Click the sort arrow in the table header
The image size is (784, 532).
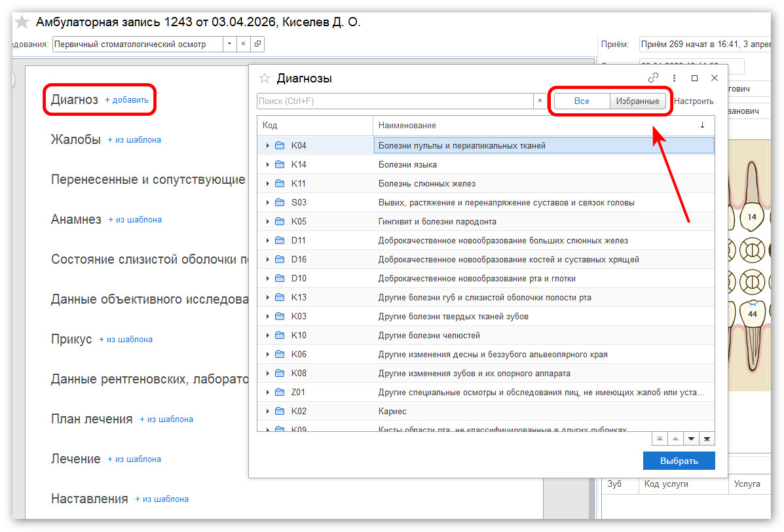[702, 125]
